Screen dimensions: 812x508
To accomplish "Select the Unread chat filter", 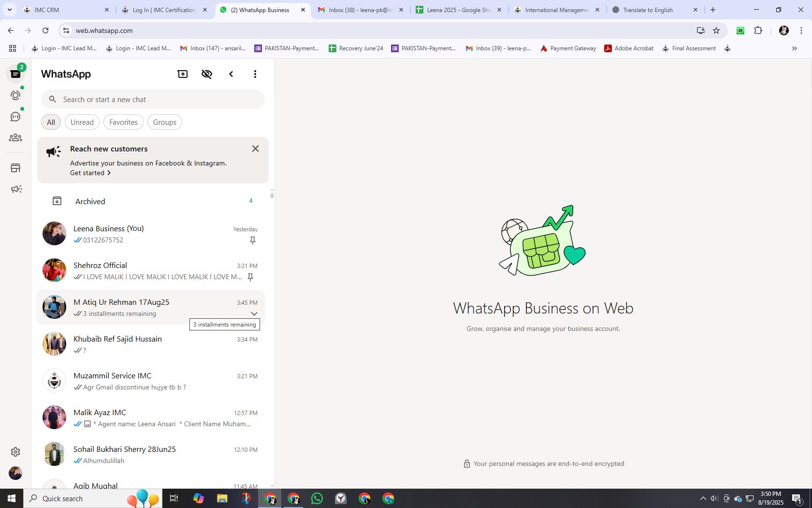I will [82, 122].
